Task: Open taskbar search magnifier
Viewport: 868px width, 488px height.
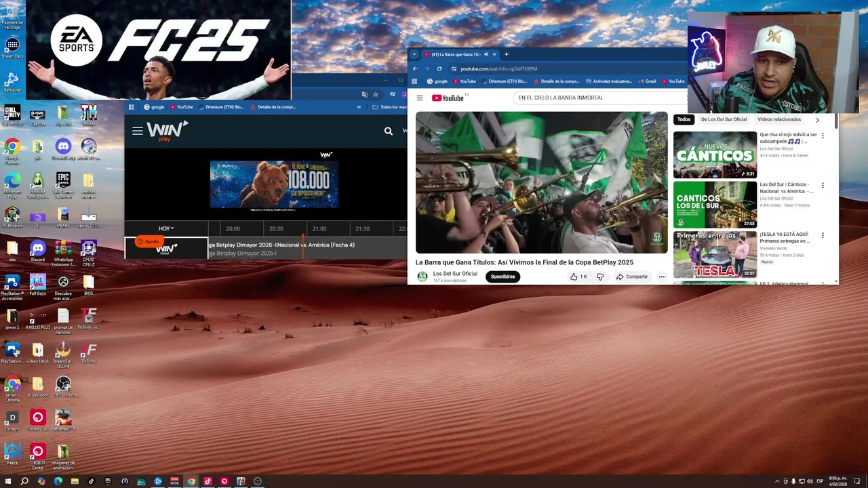Action: tap(24, 481)
